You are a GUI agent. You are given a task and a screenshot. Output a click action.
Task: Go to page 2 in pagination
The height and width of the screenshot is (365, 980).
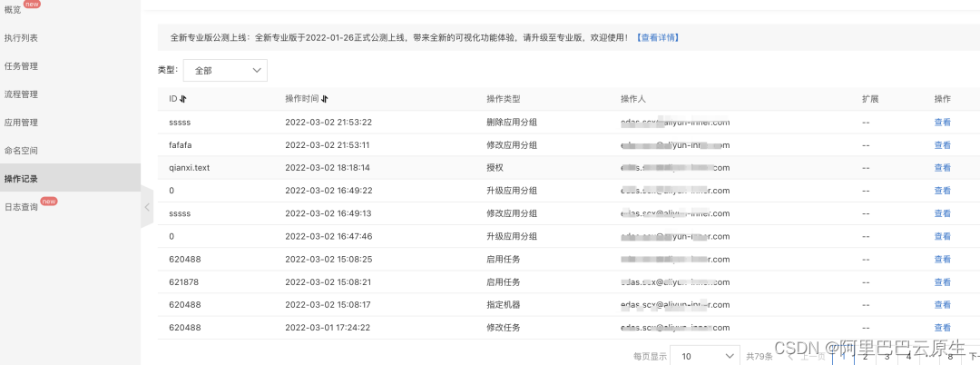click(x=865, y=356)
